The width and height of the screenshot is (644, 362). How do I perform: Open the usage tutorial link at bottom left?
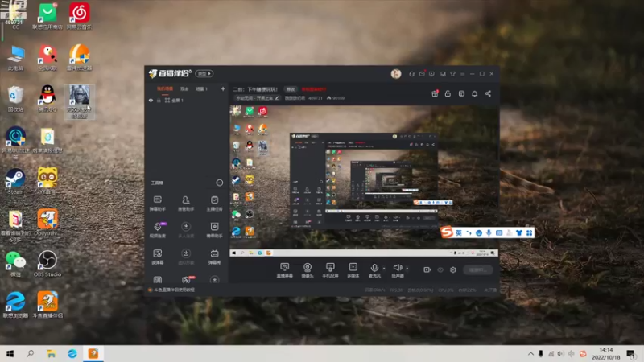tap(174, 290)
